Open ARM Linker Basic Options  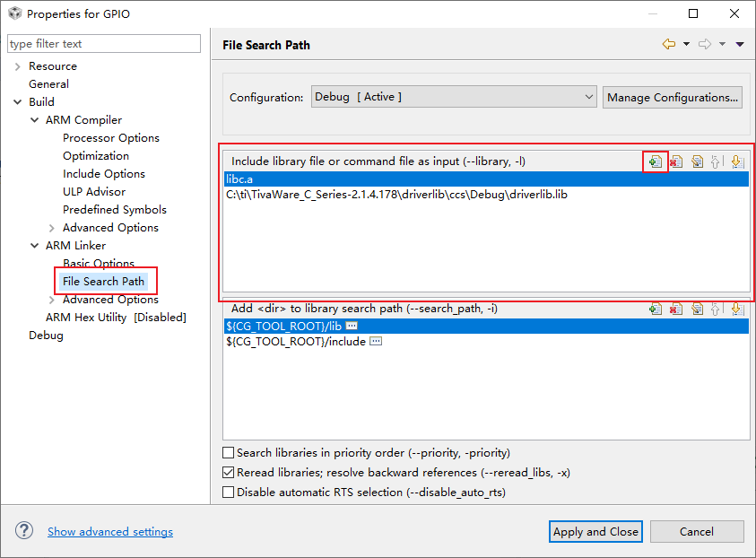99,264
